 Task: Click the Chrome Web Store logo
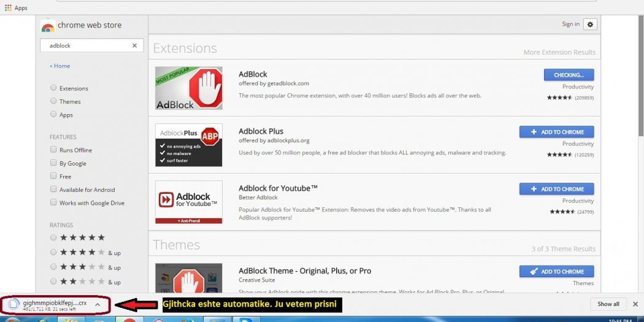(48, 26)
